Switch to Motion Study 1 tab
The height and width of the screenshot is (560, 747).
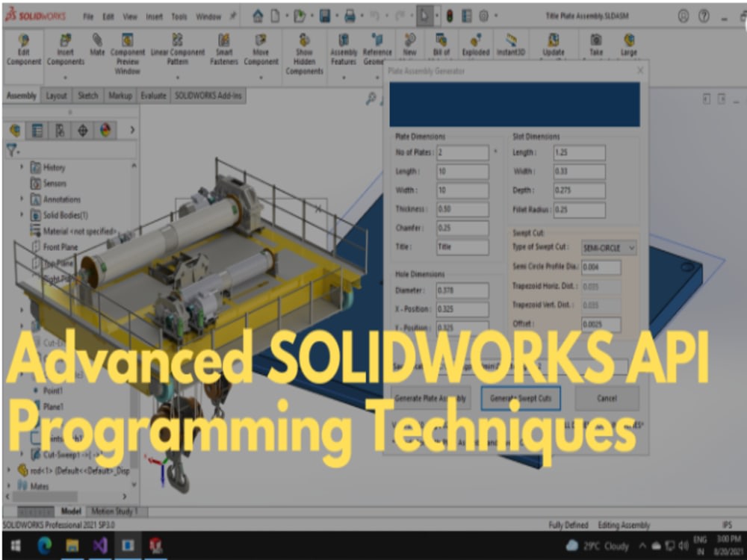114,511
